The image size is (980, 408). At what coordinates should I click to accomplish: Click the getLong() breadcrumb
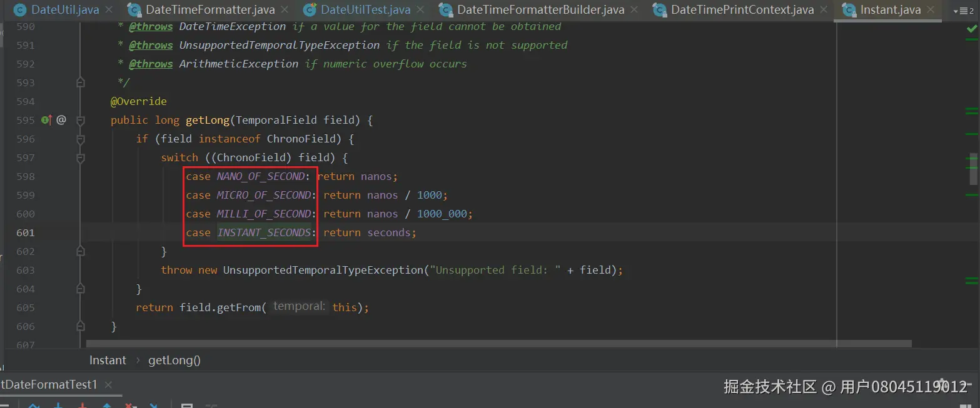[x=174, y=361]
